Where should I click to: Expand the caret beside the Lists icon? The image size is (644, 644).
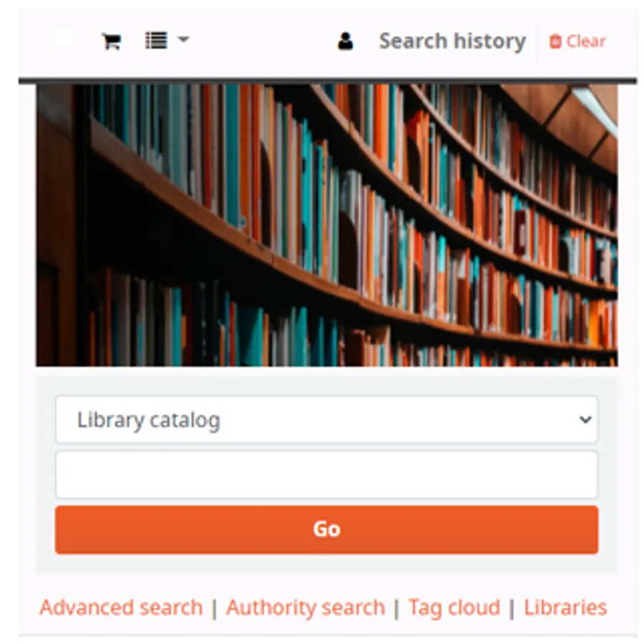point(183,39)
